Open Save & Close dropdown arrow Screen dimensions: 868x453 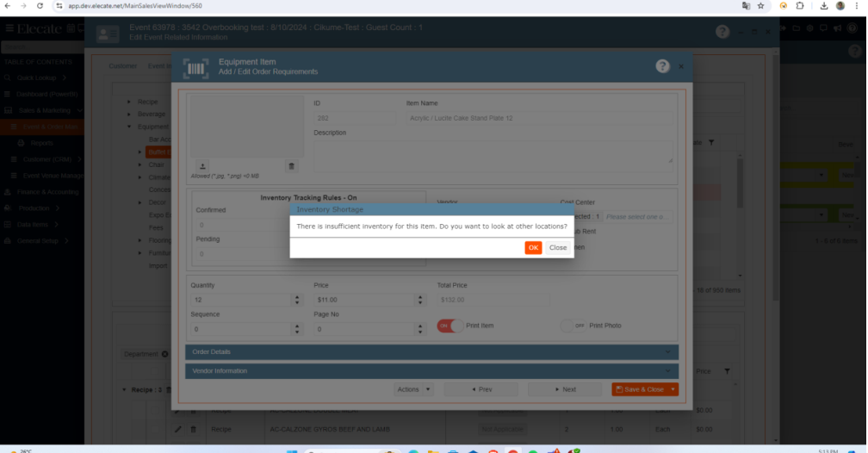coord(673,389)
